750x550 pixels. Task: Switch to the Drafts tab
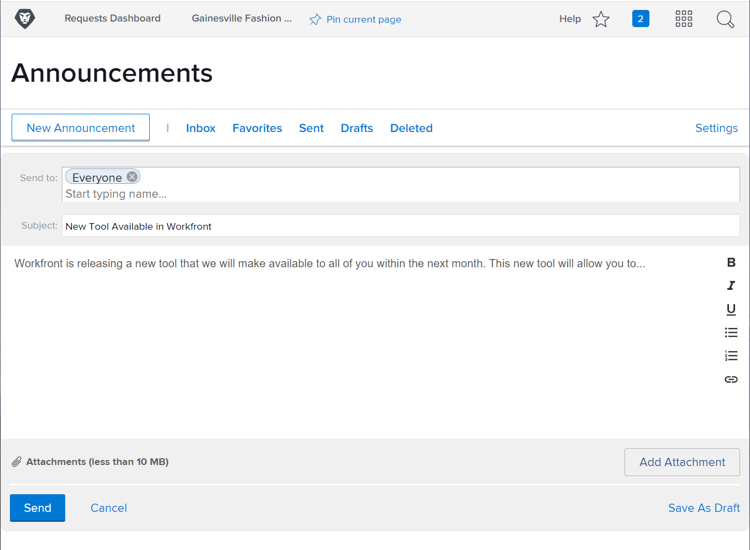(x=357, y=128)
